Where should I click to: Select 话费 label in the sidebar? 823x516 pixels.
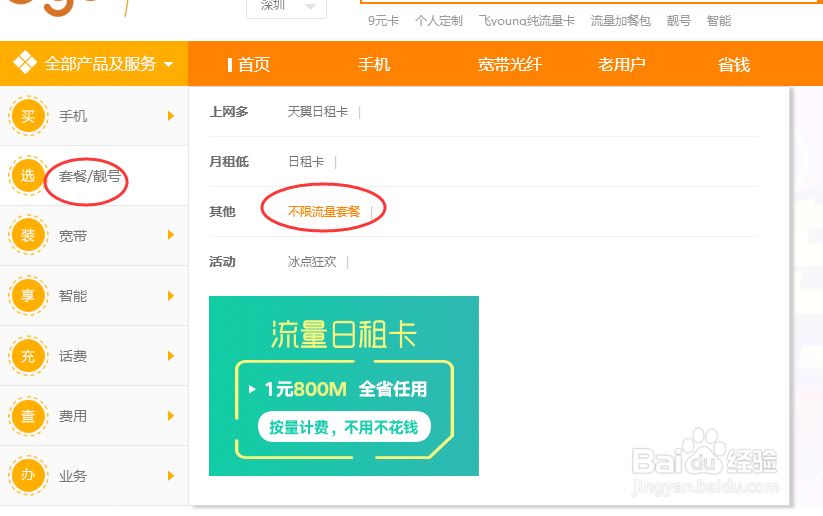point(73,356)
